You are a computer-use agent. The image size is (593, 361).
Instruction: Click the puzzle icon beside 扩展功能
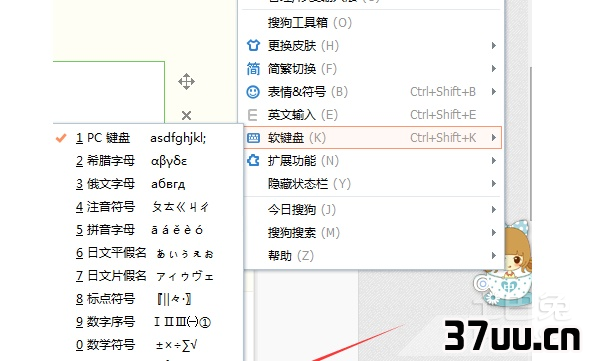click(x=253, y=161)
